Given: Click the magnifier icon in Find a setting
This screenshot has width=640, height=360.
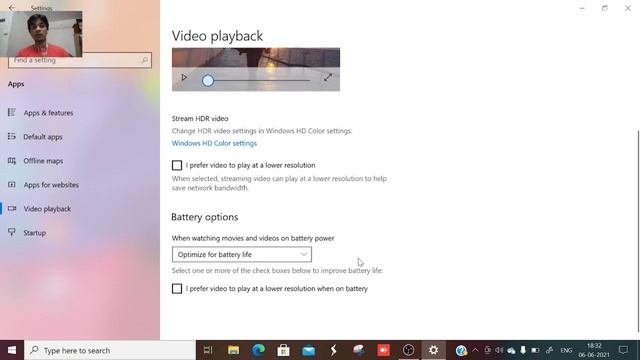Looking at the screenshot, I should [x=144, y=60].
